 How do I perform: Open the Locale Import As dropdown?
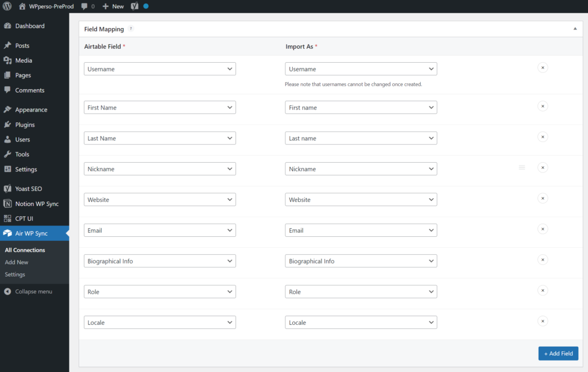point(361,323)
